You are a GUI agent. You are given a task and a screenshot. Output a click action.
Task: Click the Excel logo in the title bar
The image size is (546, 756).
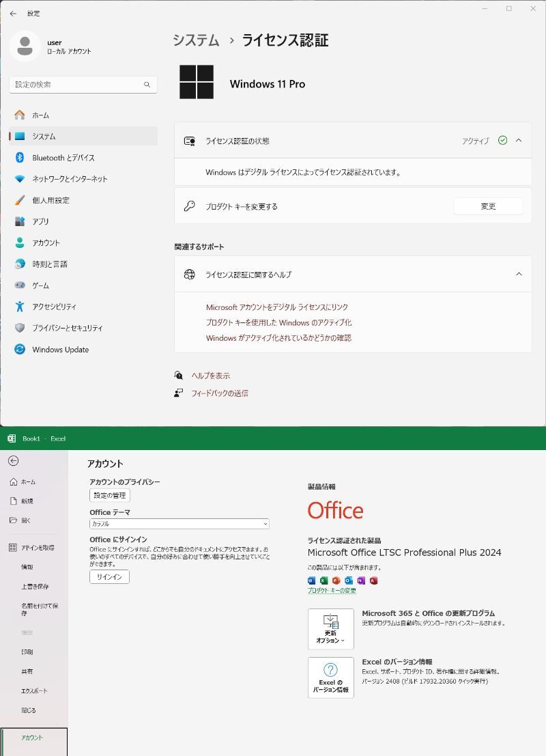click(12, 438)
